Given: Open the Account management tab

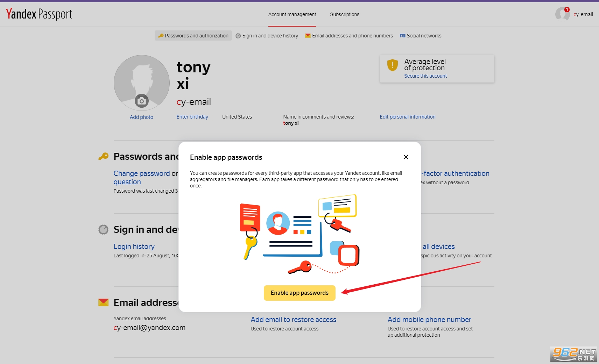Looking at the screenshot, I should click(292, 14).
